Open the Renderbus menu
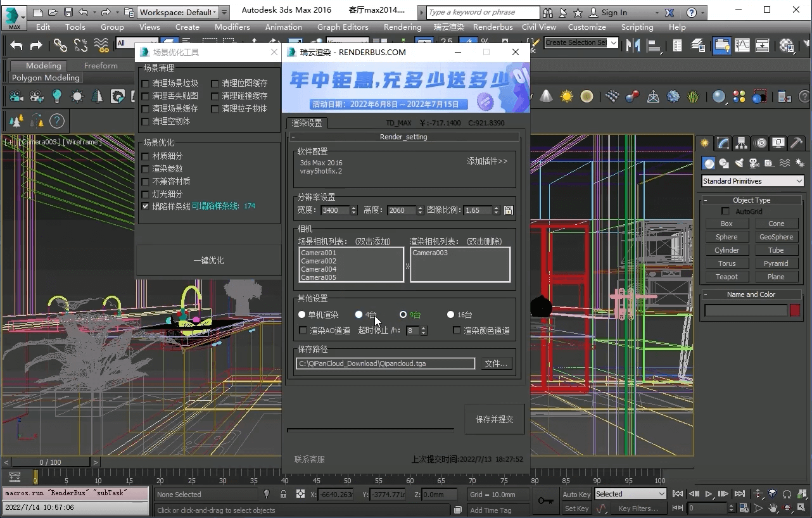The width and height of the screenshot is (812, 518). coord(493,27)
